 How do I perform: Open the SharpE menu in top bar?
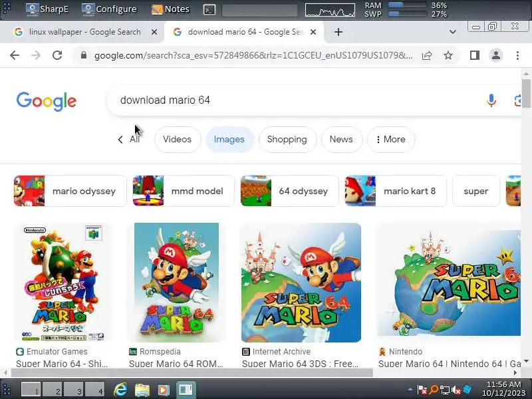[x=47, y=9]
